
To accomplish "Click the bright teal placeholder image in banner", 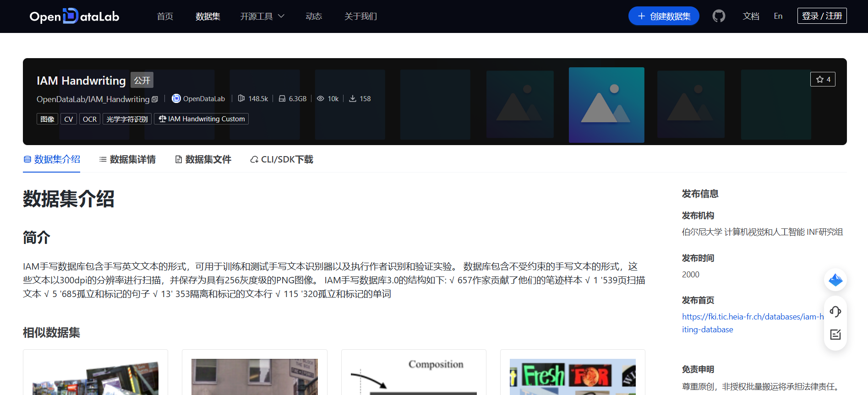I will pyautogui.click(x=606, y=105).
